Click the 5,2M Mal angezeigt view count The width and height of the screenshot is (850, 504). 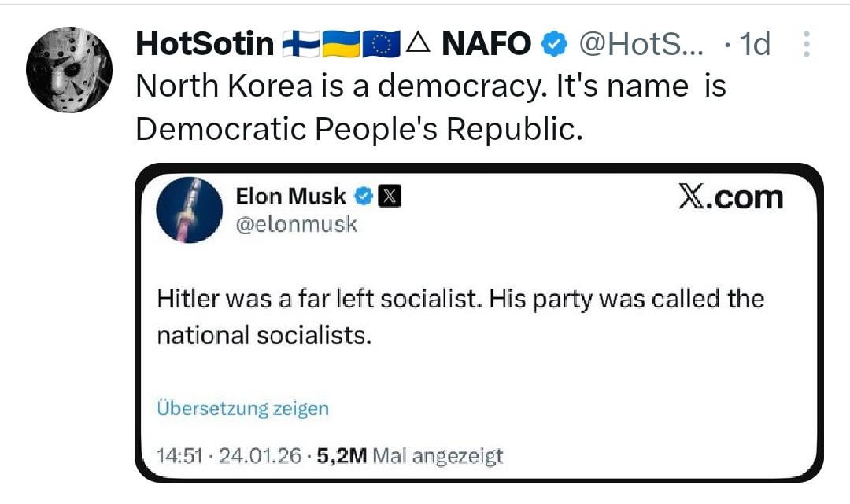point(409,455)
